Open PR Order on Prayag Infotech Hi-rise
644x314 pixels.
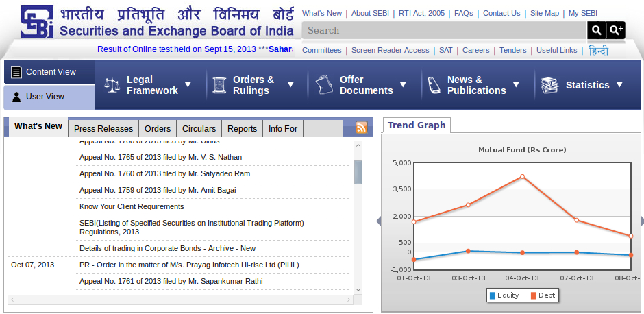(x=189, y=265)
